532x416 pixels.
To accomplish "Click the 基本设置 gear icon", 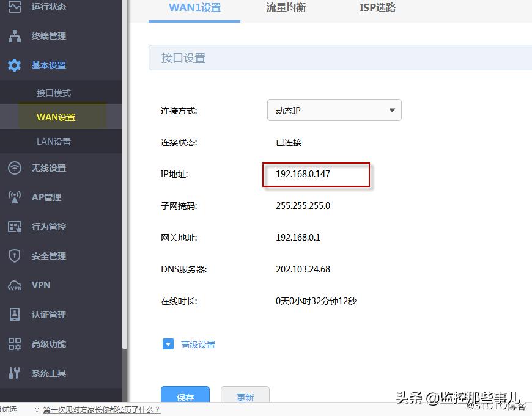I will [15, 65].
